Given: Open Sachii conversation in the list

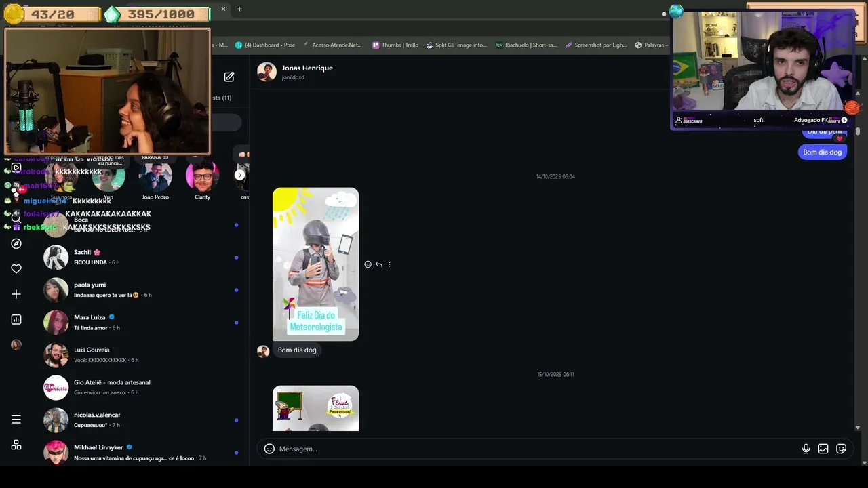Looking at the screenshot, I should [x=142, y=258].
